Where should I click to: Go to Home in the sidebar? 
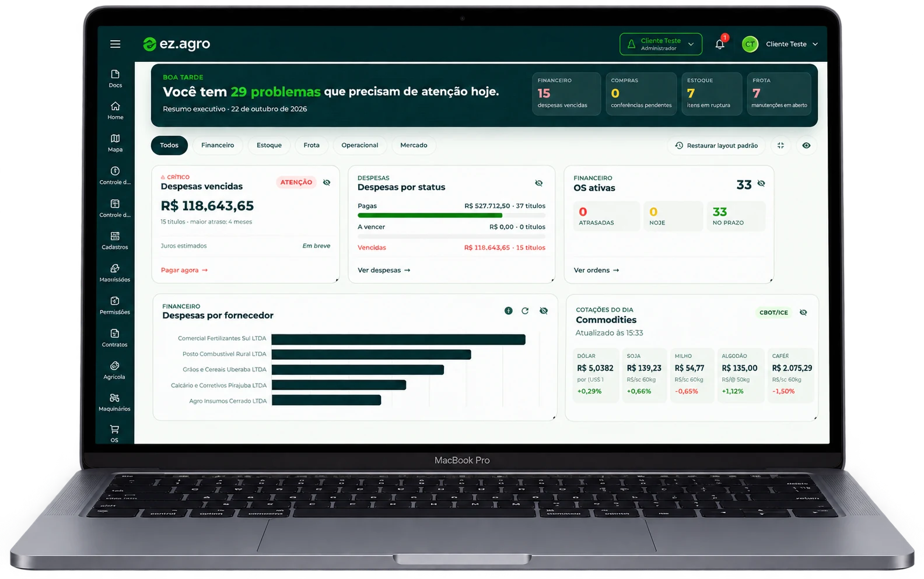click(115, 111)
